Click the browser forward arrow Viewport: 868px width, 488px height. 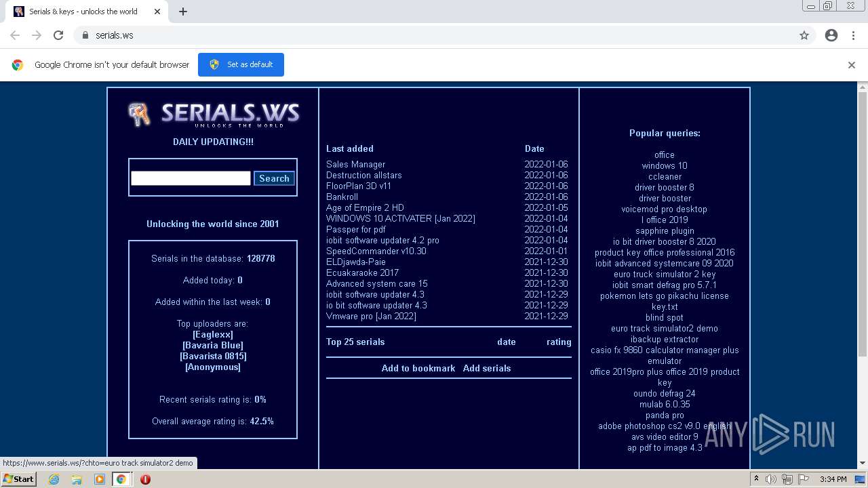pos(37,35)
